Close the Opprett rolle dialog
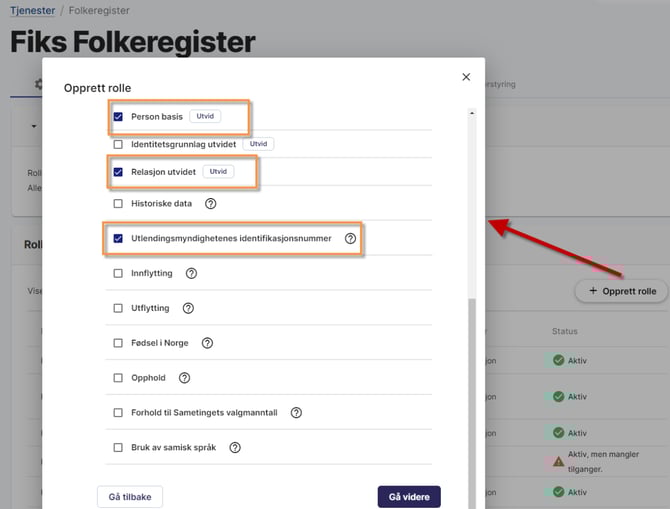Image resolution: width=670 pixels, height=509 pixels. pyautogui.click(x=466, y=77)
